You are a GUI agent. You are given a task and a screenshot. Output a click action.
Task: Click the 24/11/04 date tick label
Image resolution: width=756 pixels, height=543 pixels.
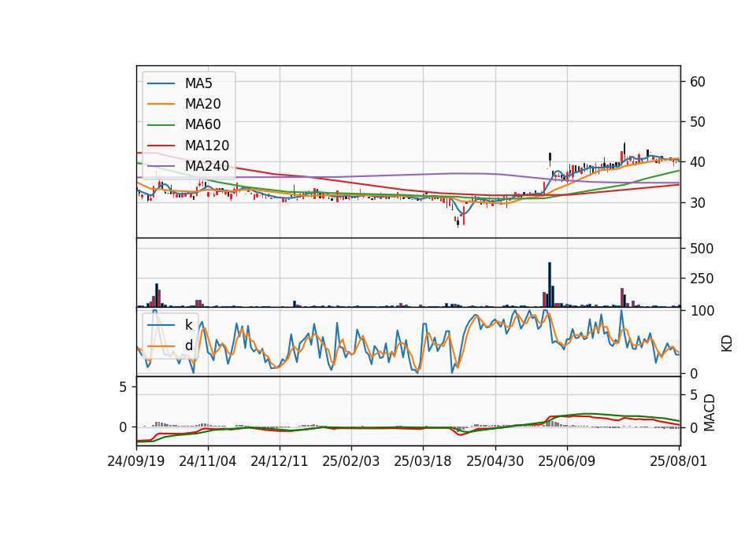click(x=208, y=461)
